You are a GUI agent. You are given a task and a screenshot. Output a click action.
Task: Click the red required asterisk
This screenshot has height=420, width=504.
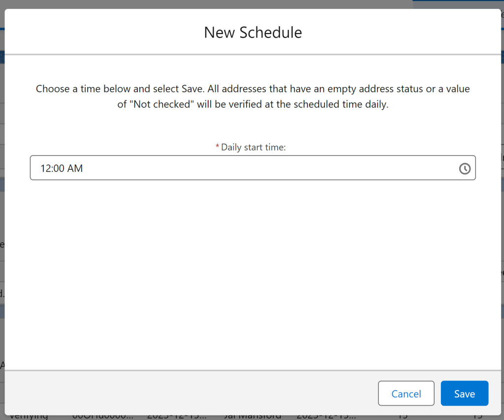(x=218, y=147)
